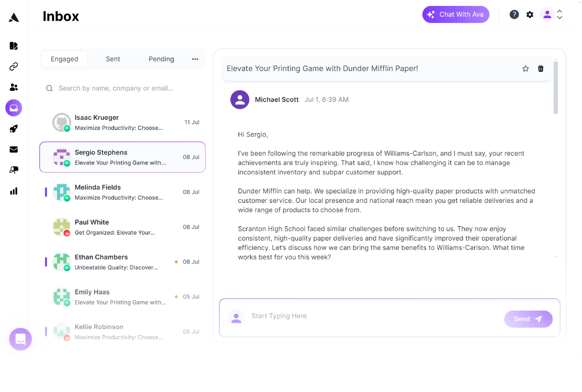This screenshot has width=582, height=392.
Task: Click the Inbox page title
Action: (61, 16)
